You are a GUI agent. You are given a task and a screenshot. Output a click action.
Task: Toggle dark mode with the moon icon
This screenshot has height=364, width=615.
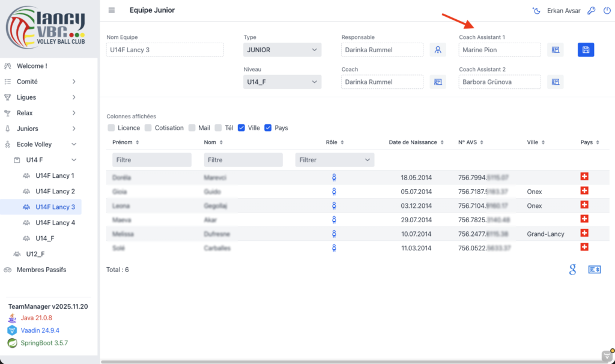[536, 11]
